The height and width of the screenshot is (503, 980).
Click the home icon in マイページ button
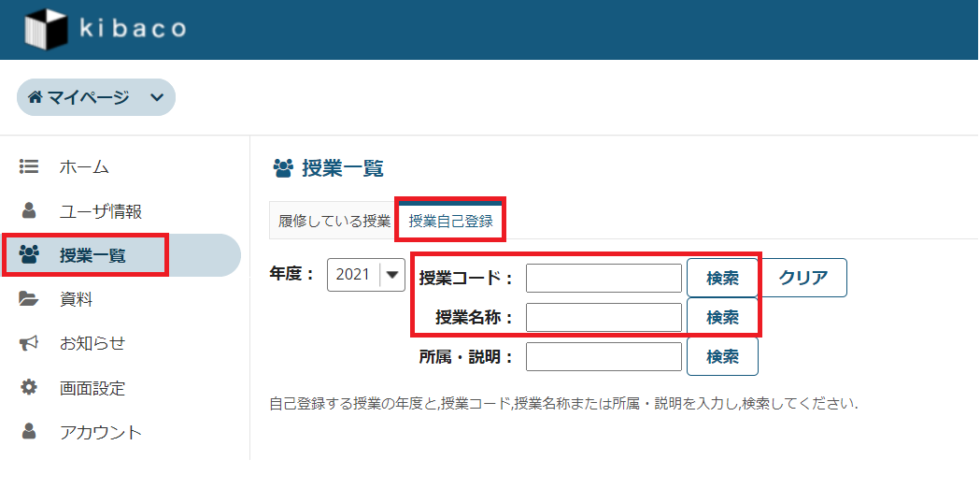(36, 97)
